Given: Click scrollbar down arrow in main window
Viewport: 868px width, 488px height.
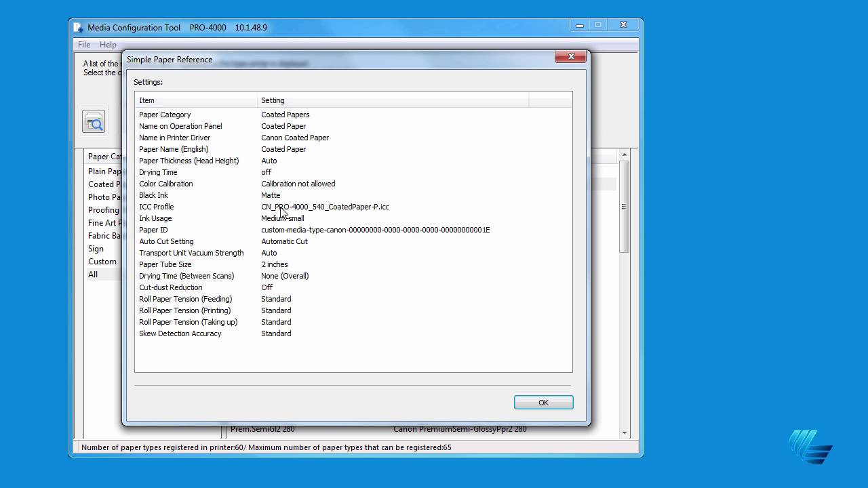Looking at the screenshot, I should [x=624, y=432].
